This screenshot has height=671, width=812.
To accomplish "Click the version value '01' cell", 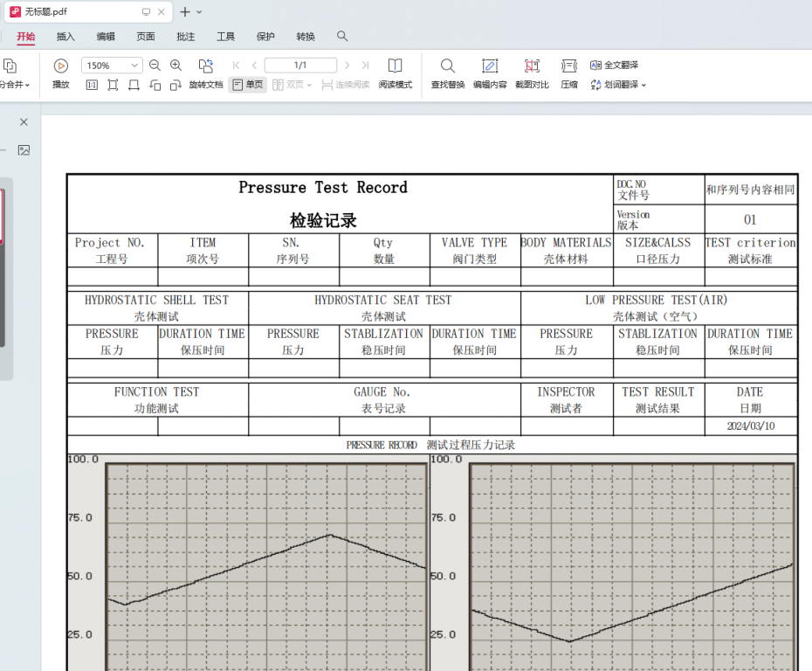I will tap(750, 219).
